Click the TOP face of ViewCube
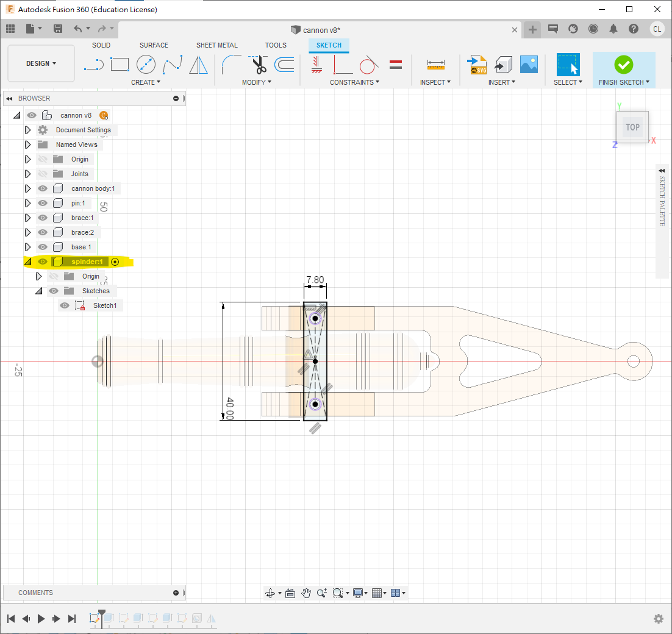This screenshot has width=672, height=634. [x=632, y=127]
